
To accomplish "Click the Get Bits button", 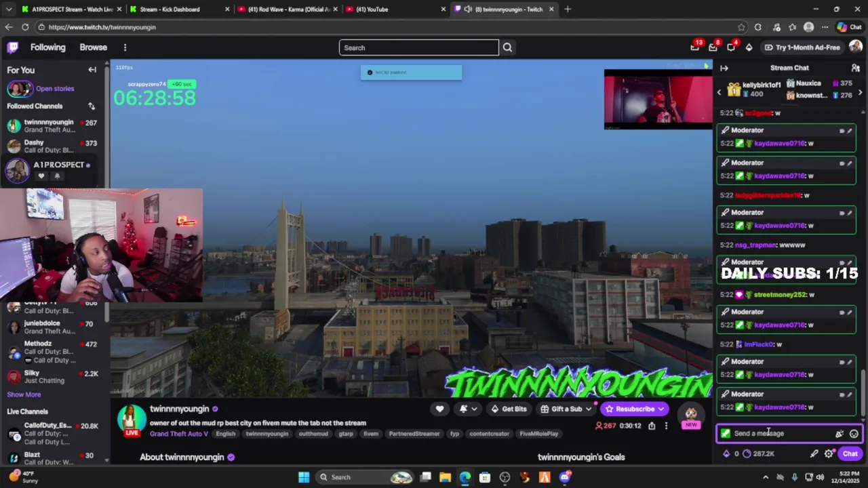I will point(509,409).
